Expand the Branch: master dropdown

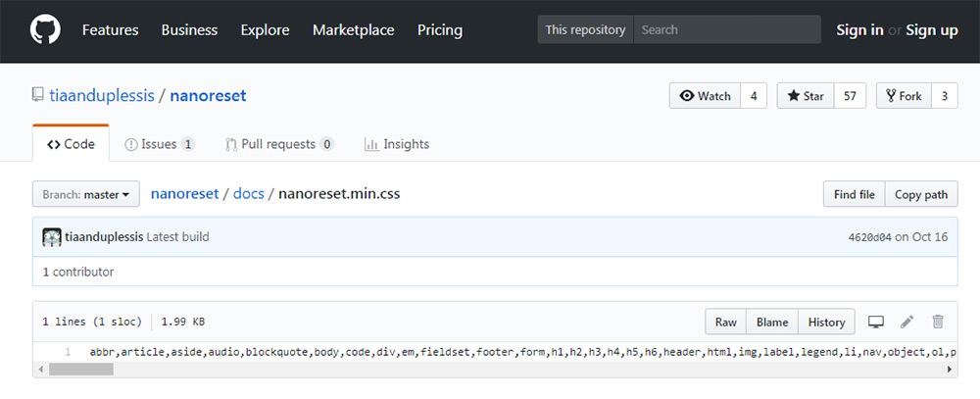[86, 194]
